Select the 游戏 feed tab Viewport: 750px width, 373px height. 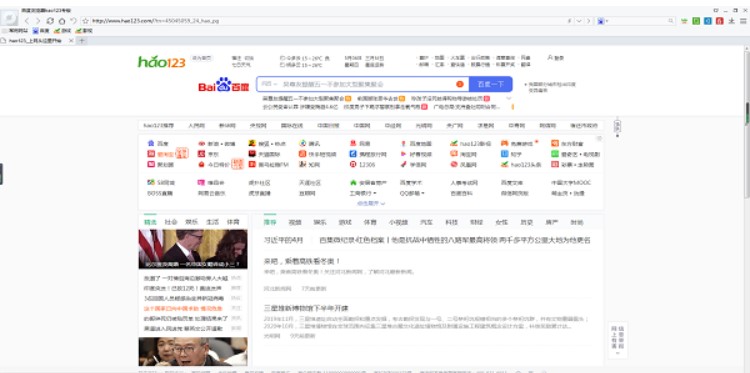coord(345,222)
